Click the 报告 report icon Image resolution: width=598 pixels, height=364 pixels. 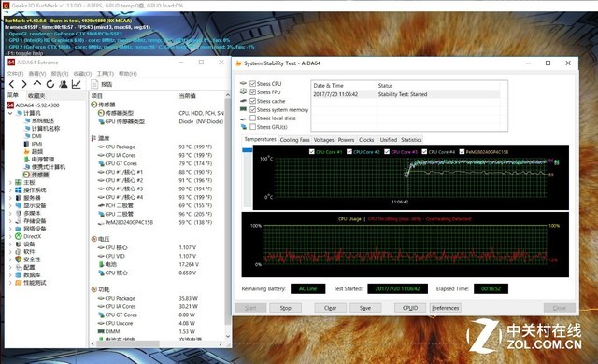pyautogui.click(x=94, y=84)
